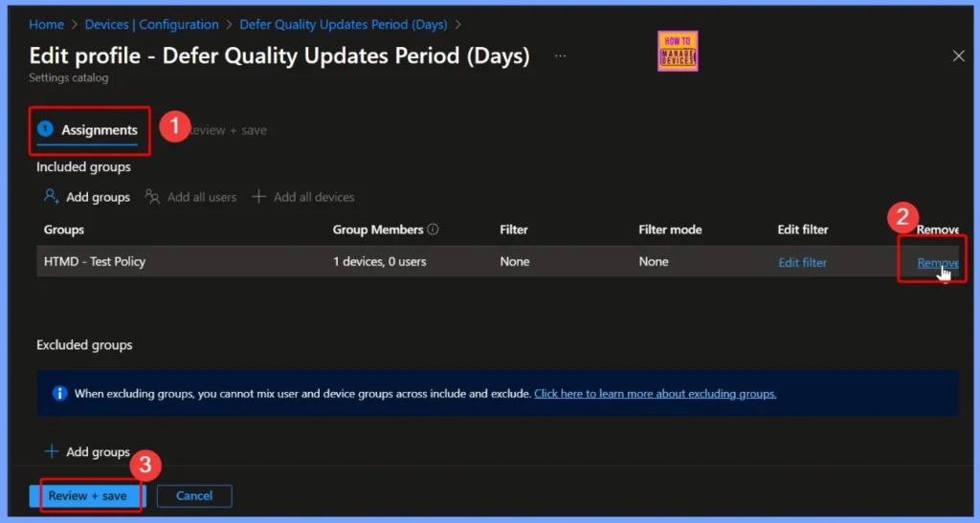Cancel the profile edit
980x523 pixels.
(194, 495)
